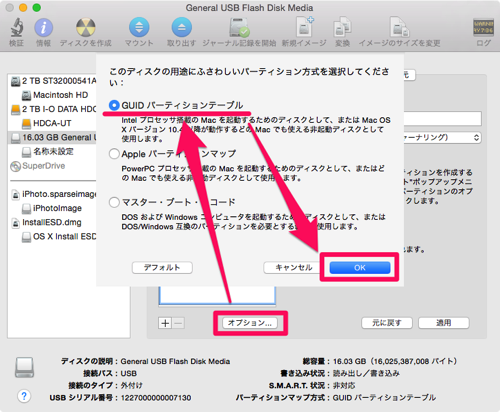Image resolution: width=500 pixels, height=412 pixels.
Task: Click the キャンセル button
Action: tap(293, 268)
